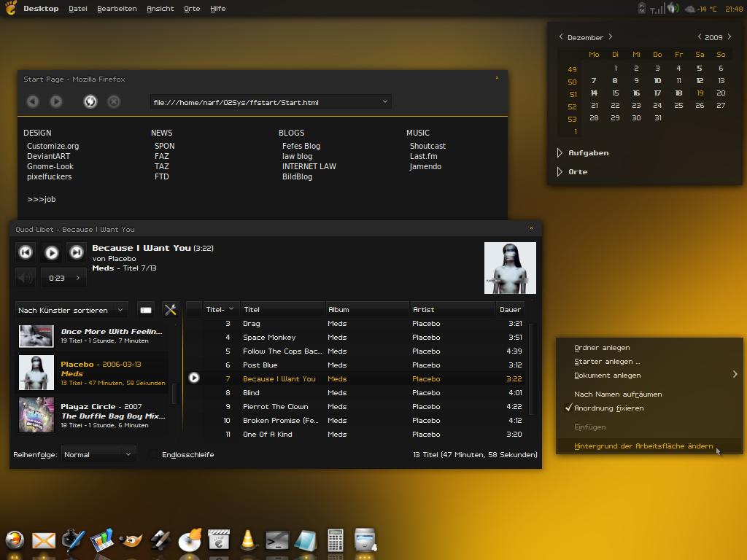
Task: Toggle Anordnung fixieren in the context menu
Action: pyautogui.click(x=649, y=408)
